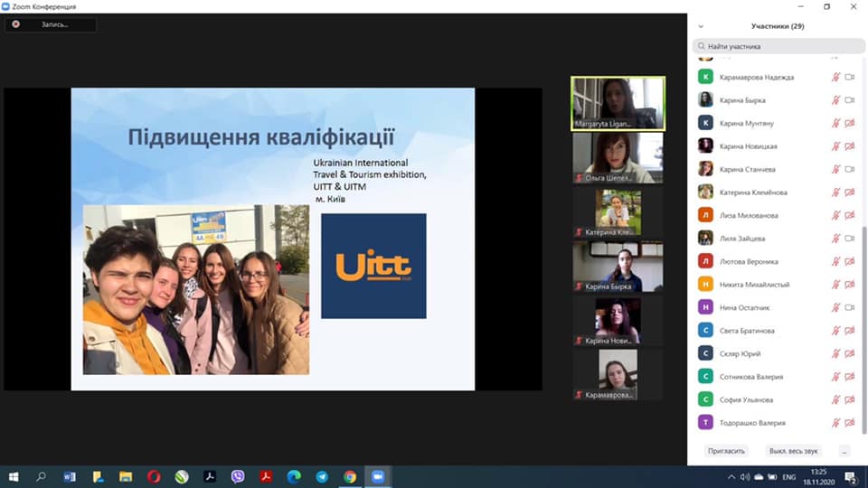This screenshot has height=488, width=868.
Task: Click microphone icon for Карамаврова Надежда
Action: click(835, 77)
